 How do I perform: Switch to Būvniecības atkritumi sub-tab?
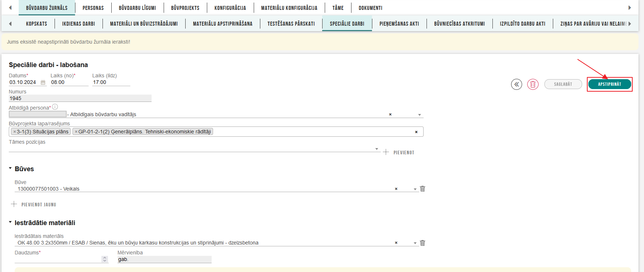tap(459, 23)
